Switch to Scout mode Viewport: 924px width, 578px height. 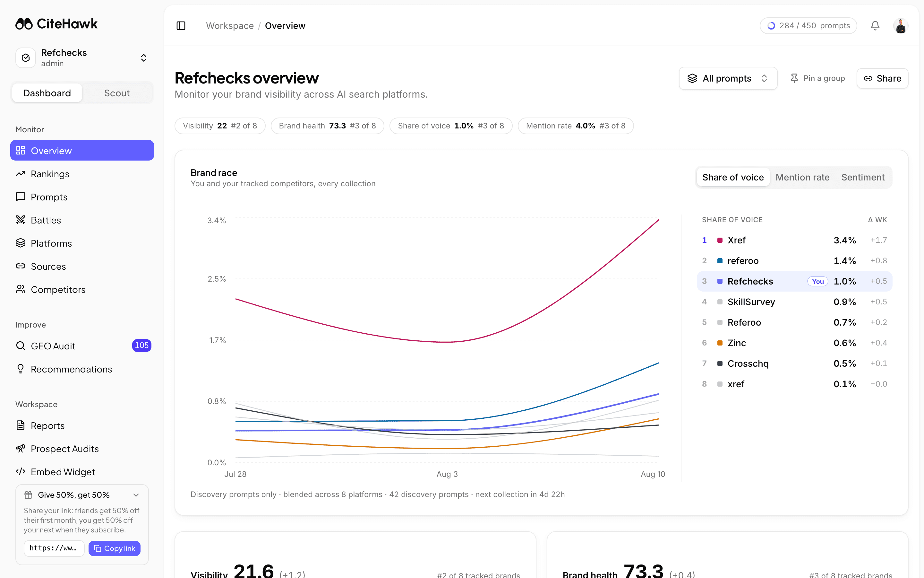tap(117, 93)
